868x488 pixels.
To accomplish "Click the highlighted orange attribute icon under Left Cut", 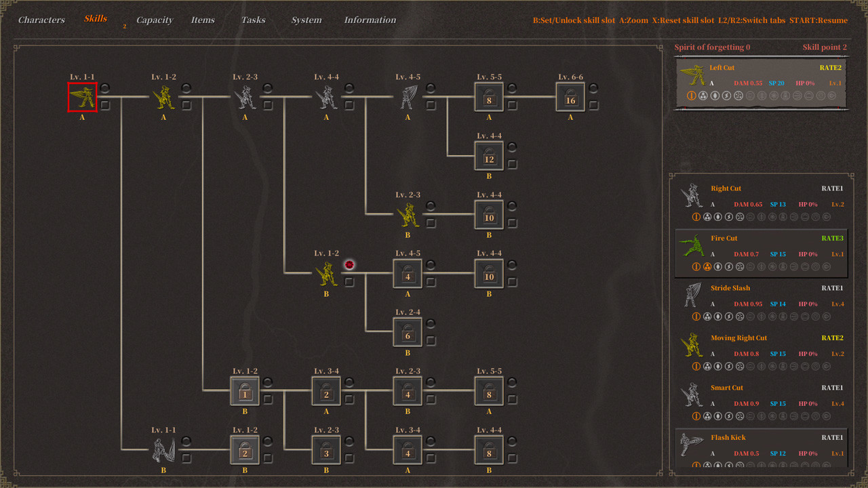I will click(692, 96).
